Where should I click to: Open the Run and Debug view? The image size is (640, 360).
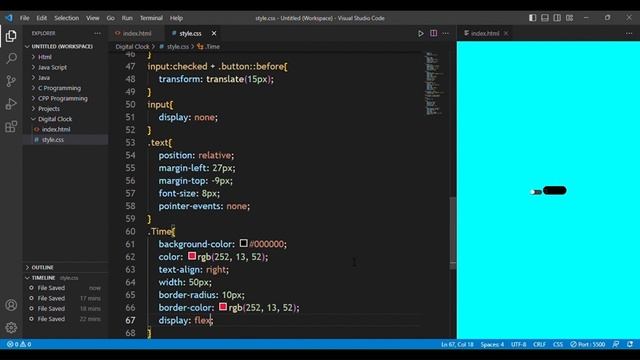pyautogui.click(x=11, y=104)
